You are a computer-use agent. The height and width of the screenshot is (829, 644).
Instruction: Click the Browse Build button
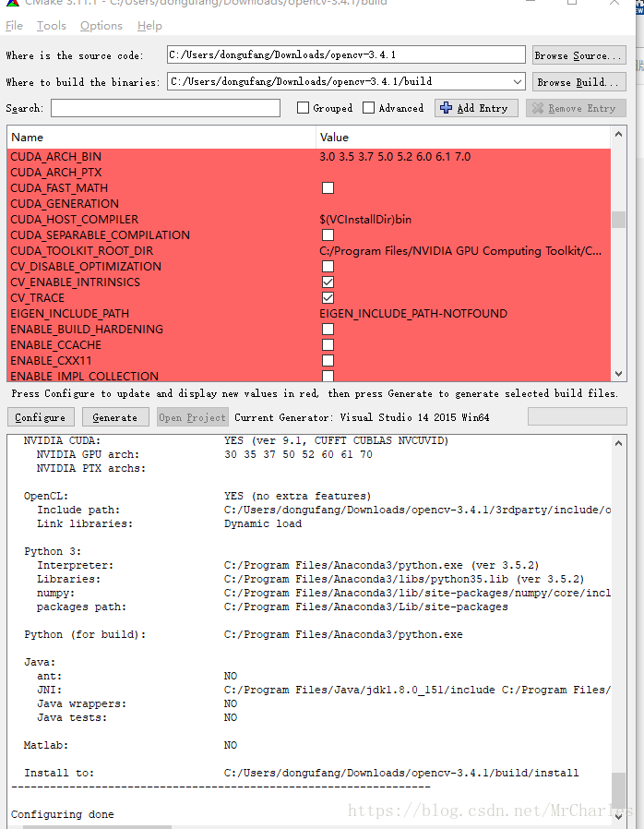(x=579, y=82)
